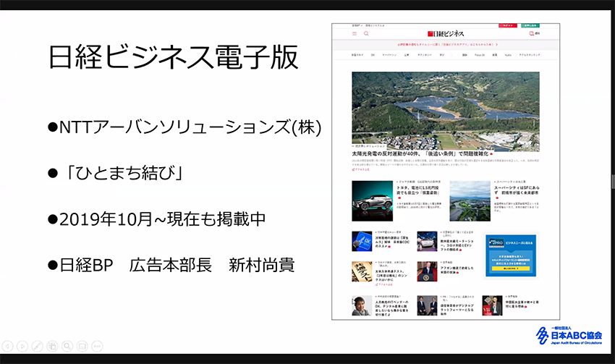Open the podium speaker with flags thumbnail
This screenshot has height=364, width=615.
pos(427,272)
